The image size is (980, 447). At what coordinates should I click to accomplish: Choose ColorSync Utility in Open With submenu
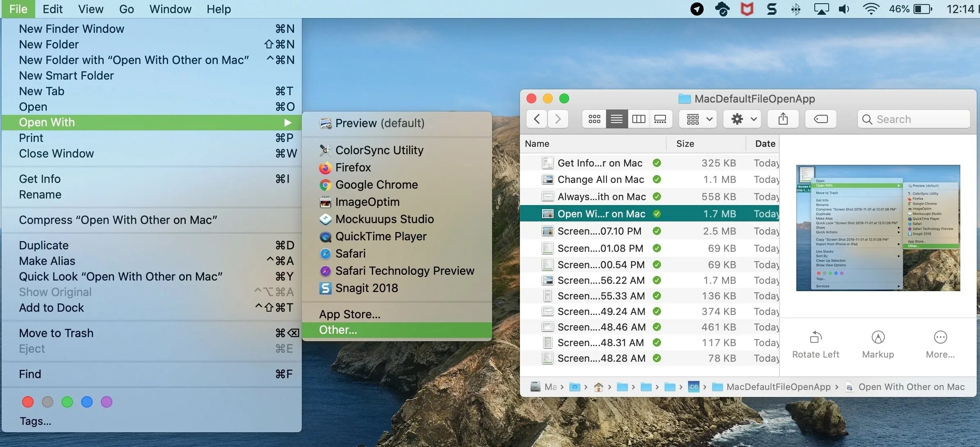[x=397, y=150]
